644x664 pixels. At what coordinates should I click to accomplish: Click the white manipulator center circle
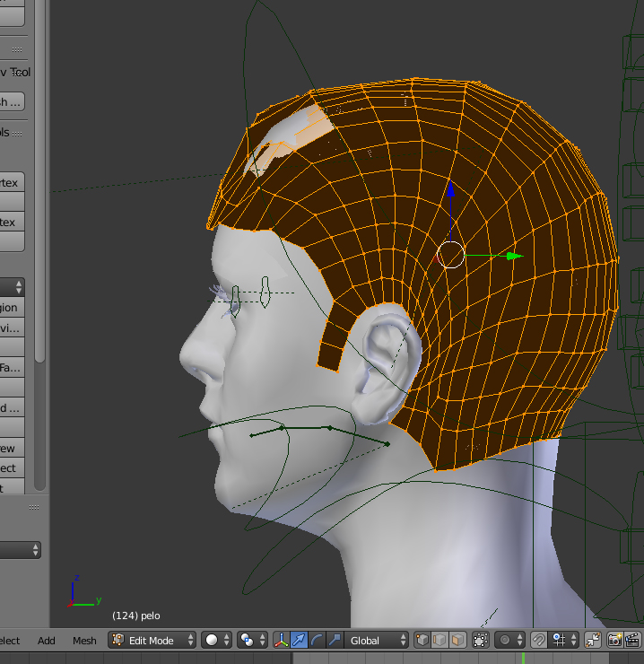(x=450, y=255)
